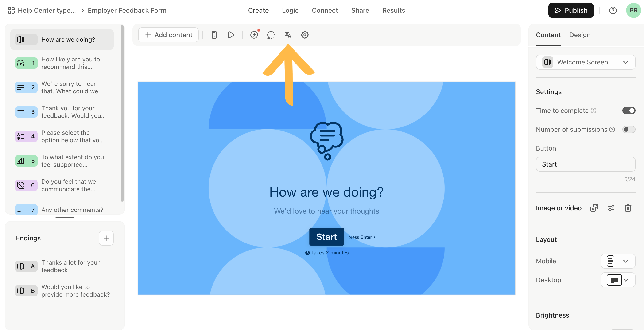The width and height of the screenshot is (644, 334).
Task: Open the accessibility checker icon
Action: pyautogui.click(x=254, y=35)
